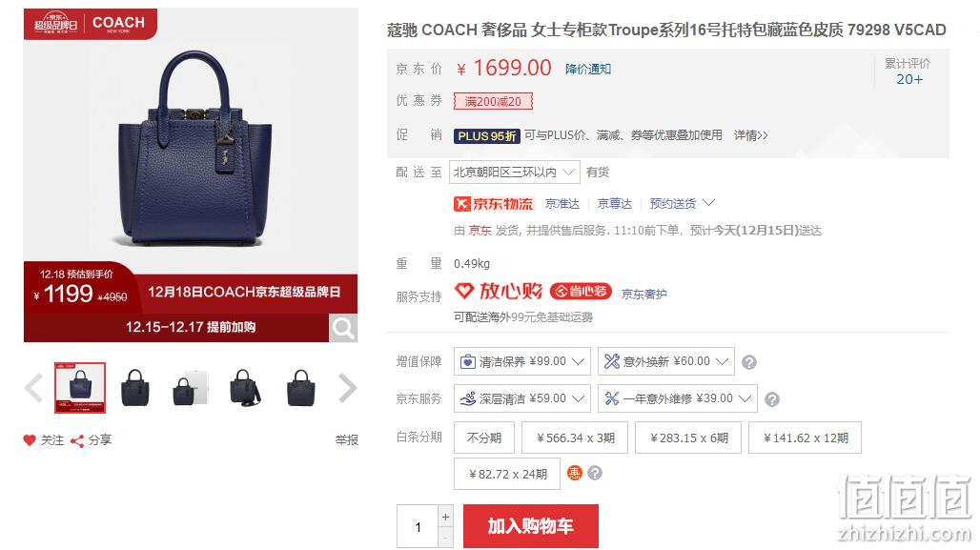
Task: Increase quantity with plus stepper
Action: (445, 517)
